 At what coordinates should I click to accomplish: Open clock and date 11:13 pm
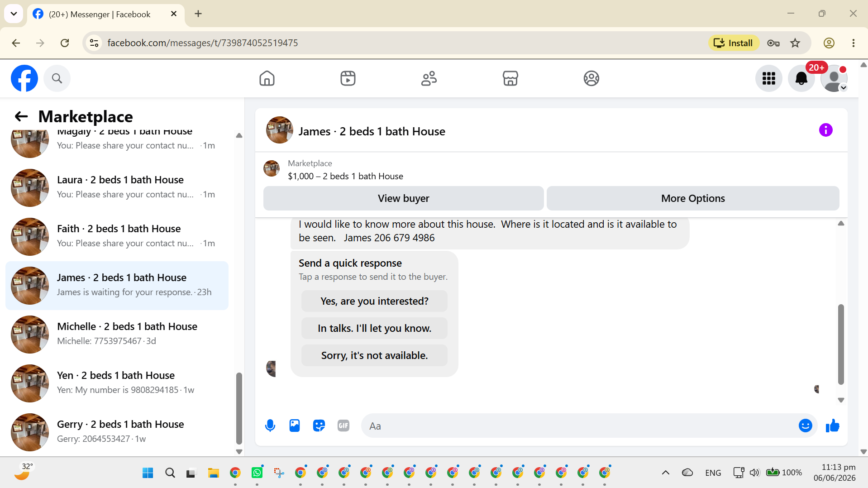click(x=835, y=472)
